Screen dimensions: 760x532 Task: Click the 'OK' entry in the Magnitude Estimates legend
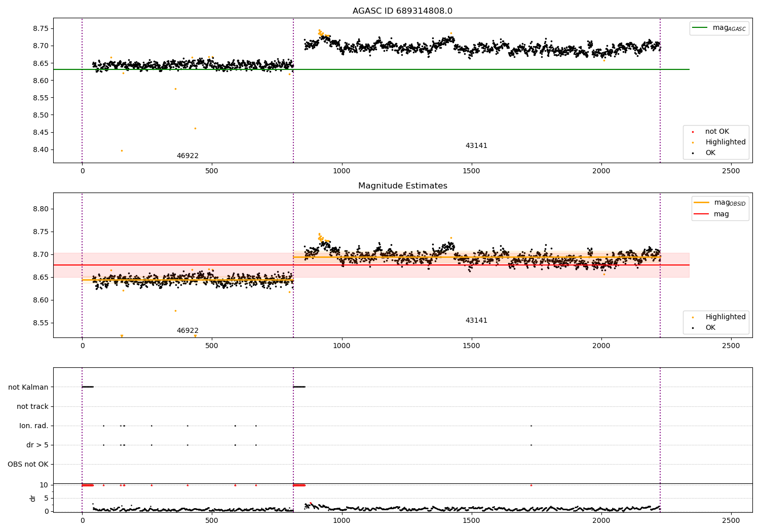click(710, 328)
